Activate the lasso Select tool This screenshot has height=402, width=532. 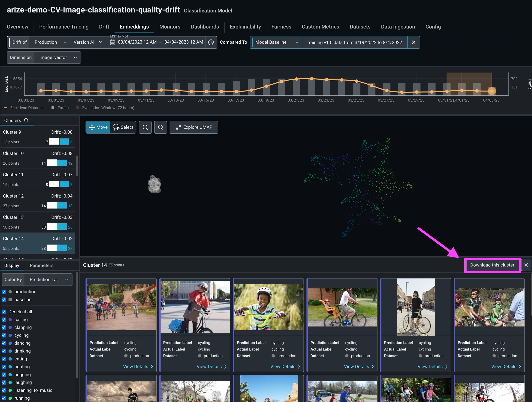tap(123, 127)
